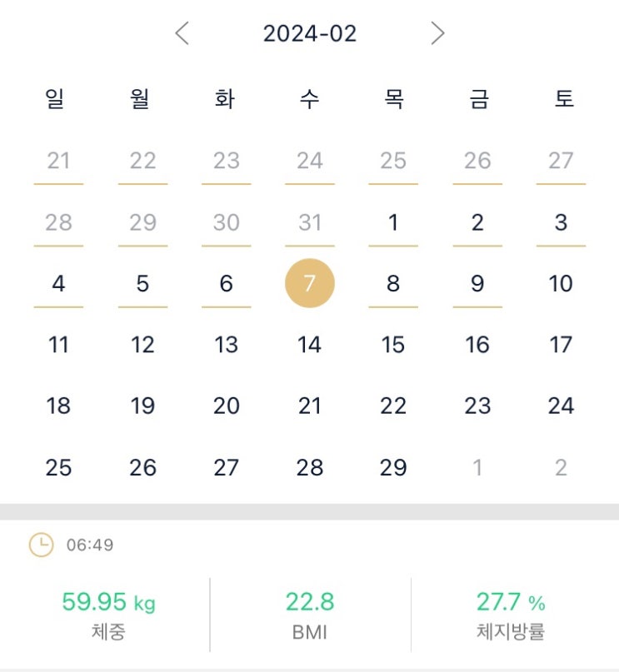Open the 2024-02 month title
This screenshot has height=672, width=619.
(310, 33)
